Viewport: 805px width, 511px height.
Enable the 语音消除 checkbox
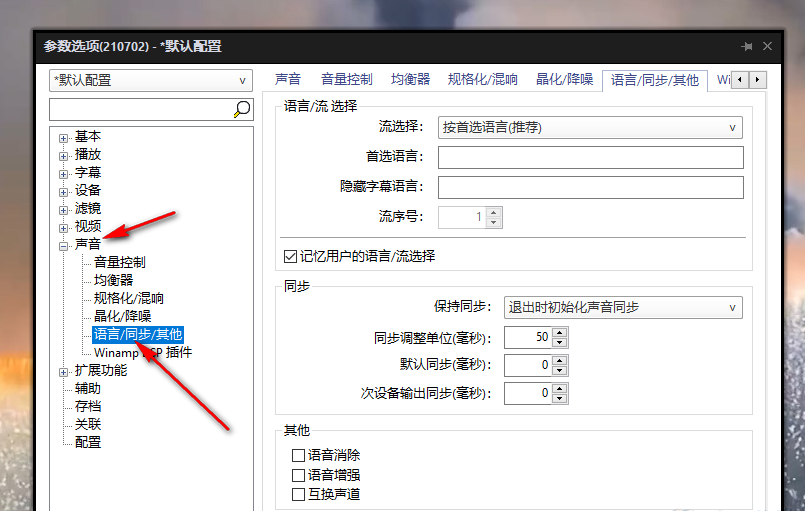pyautogui.click(x=298, y=456)
